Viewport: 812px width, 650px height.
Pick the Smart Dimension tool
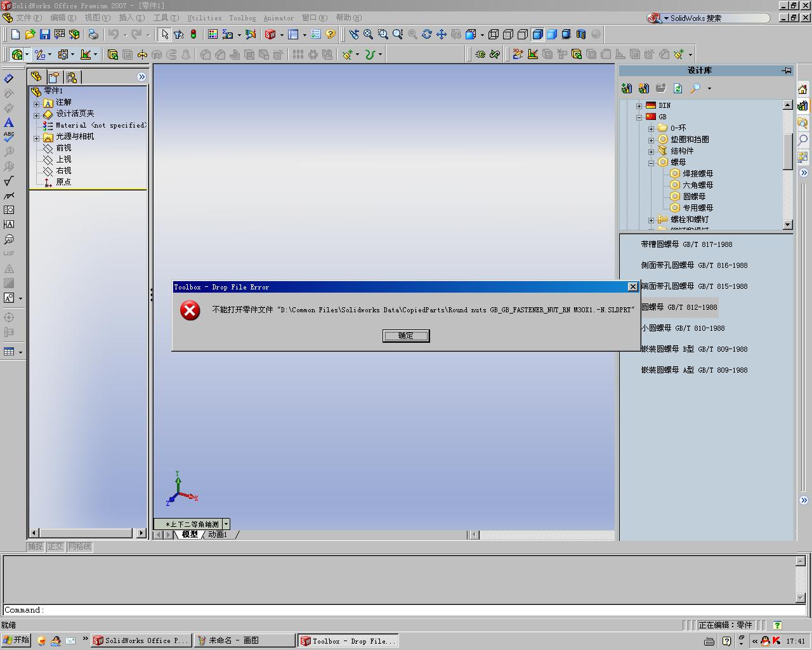pos(9,78)
